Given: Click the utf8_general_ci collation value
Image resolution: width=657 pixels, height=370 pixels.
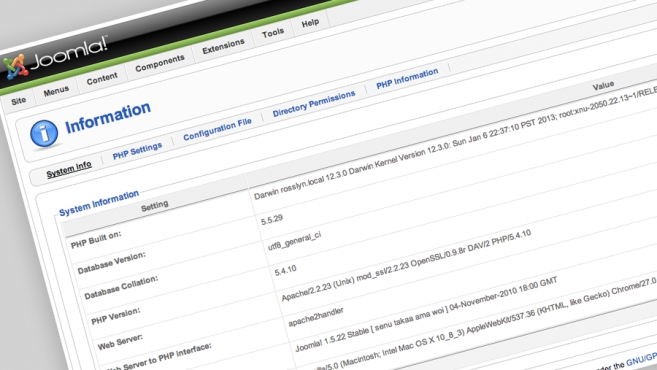Looking at the screenshot, I should [x=294, y=242].
